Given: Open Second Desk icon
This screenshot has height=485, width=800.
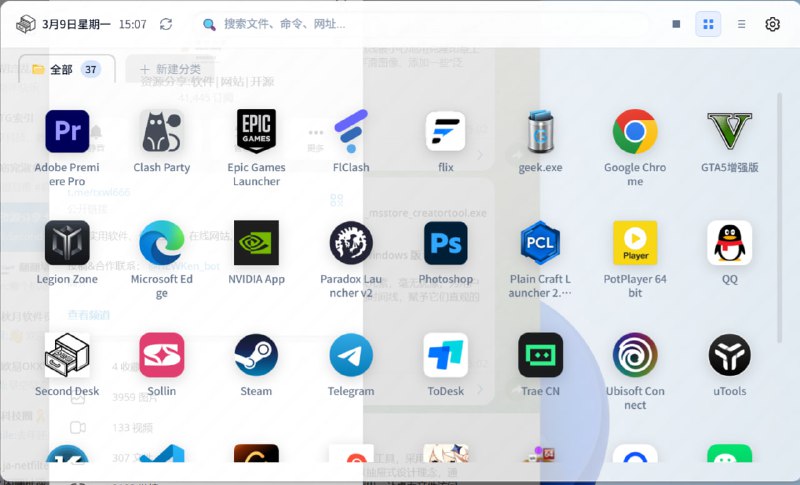Looking at the screenshot, I should (x=67, y=355).
